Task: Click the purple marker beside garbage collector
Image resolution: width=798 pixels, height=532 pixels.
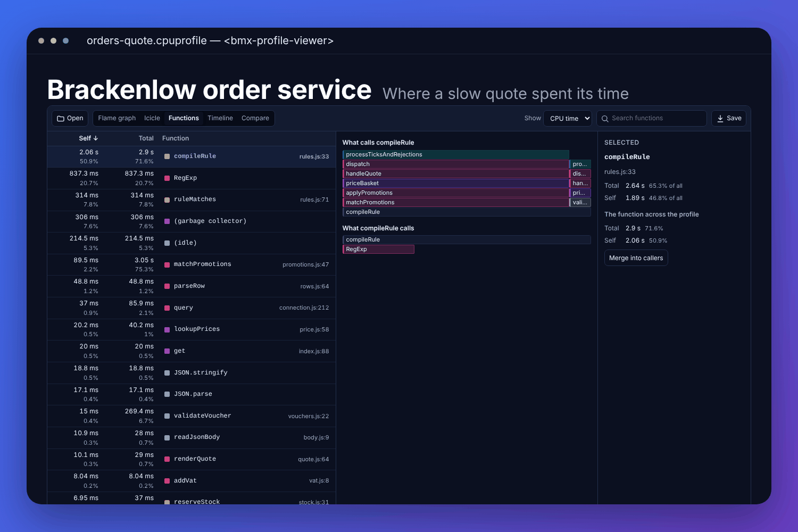Action: click(167, 221)
